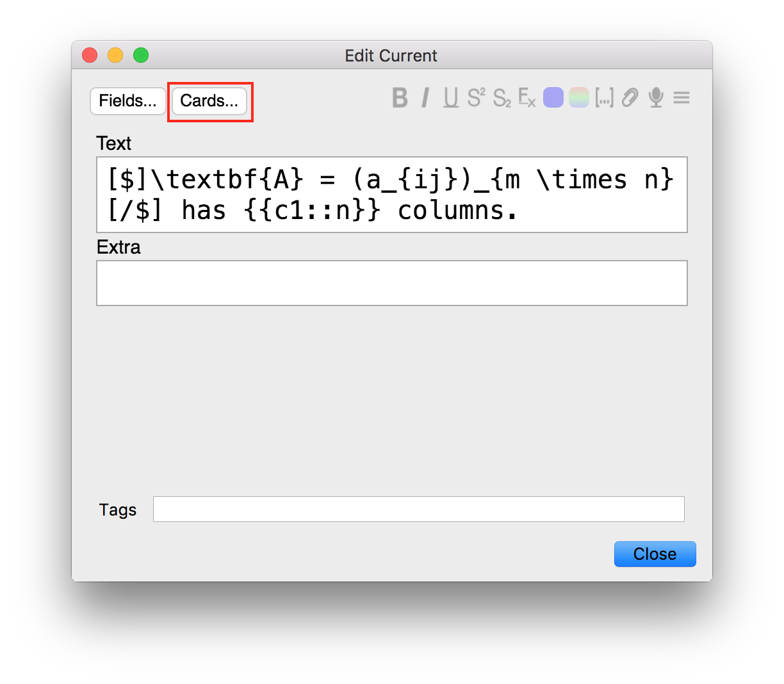The image size is (784, 684).
Task: Insert a cloze deletion with [...] icon
Action: click(x=604, y=98)
